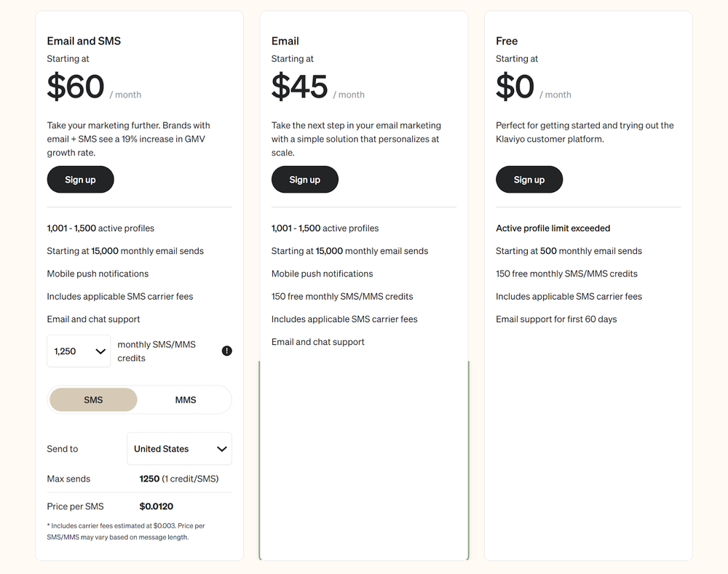Click Sign up on the Free plan

point(529,180)
